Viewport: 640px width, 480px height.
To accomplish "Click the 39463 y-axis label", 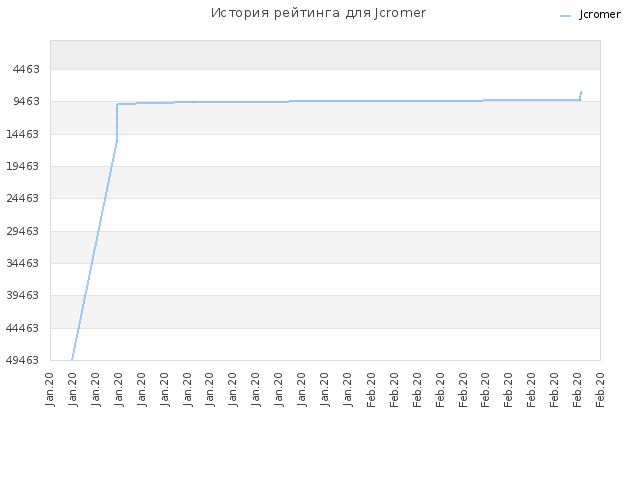I will point(22,295).
